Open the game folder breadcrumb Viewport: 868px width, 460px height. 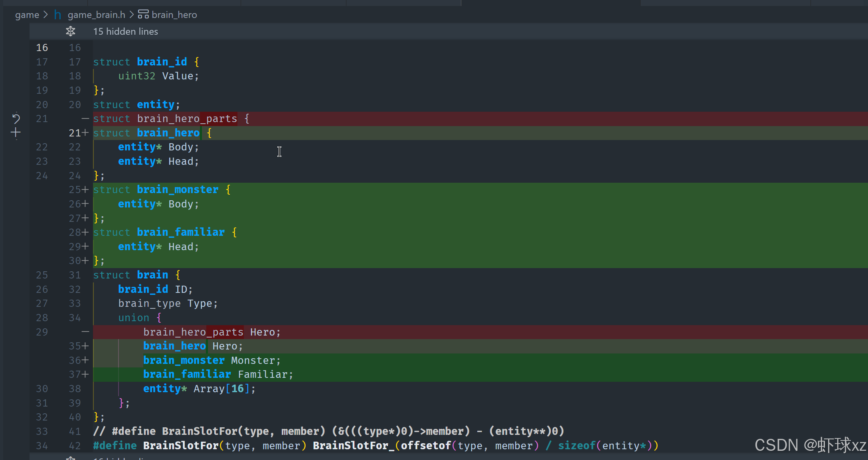27,15
